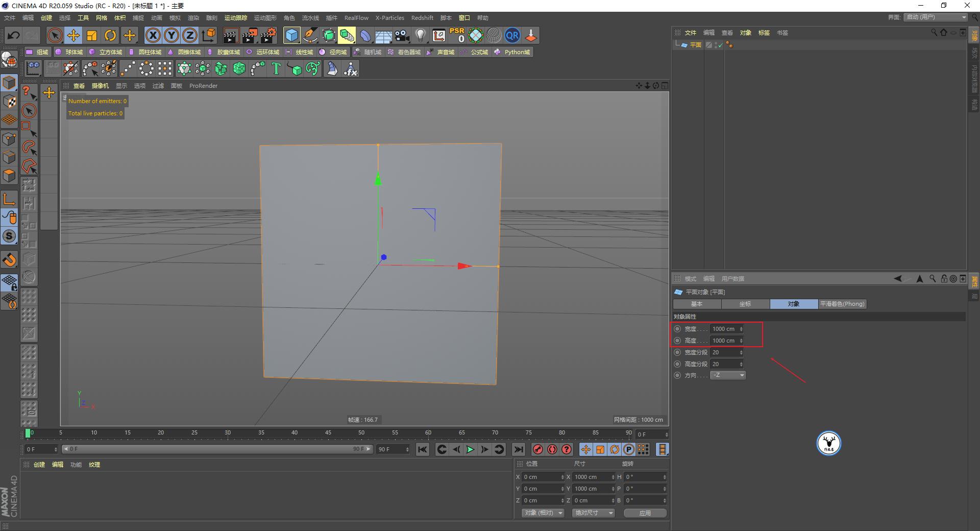This screenshot has height=531, width=980.
Task: Click the Render View icon
Action: point(231,35)
